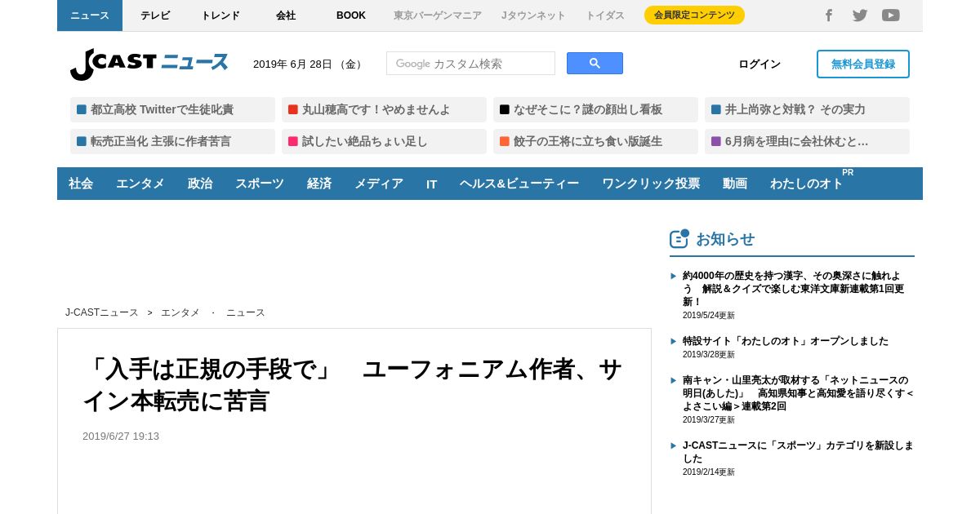Open headline 転売正当化 主張に作者苦言
This screenshot has height=514, width=980.
click(x=172, y=141)
